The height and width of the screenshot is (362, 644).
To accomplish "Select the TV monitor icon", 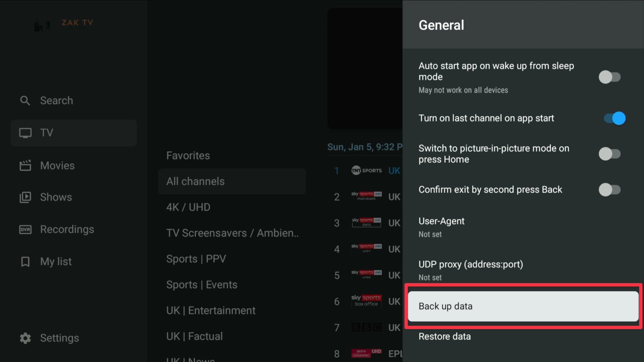I will coord(25,133).
